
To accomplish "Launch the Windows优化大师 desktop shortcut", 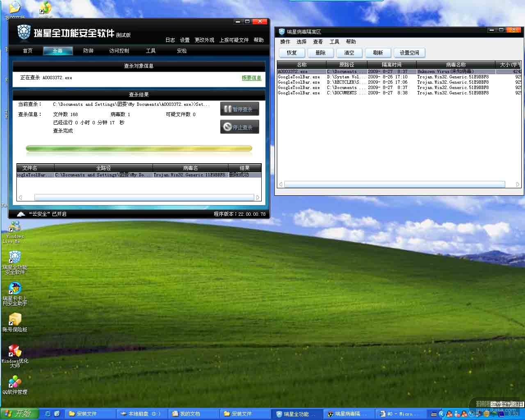I will point(15,356).
